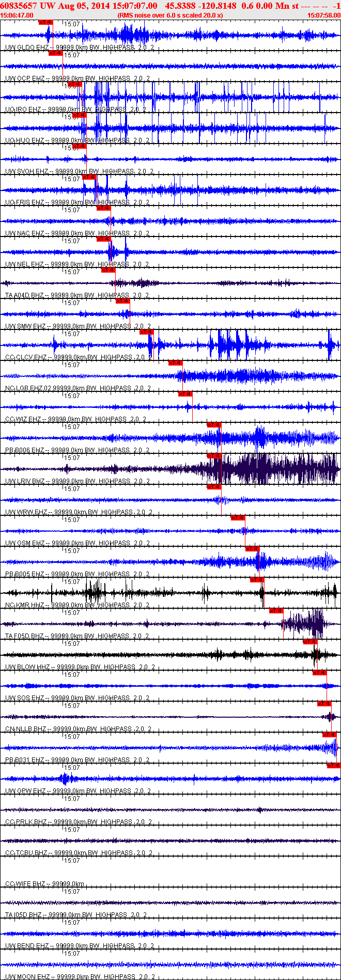This screenshot has width=341, height=980.
Task: Select the UW SMW EHZ trace label
Action: click(x=78, y=326)
